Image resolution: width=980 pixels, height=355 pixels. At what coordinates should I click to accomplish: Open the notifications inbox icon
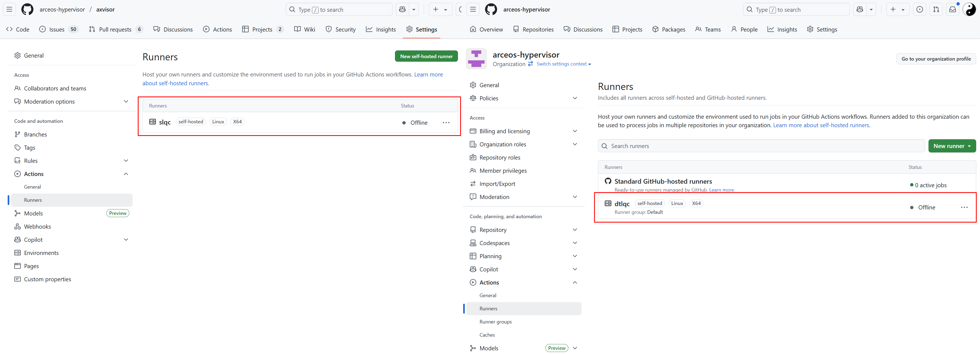click(952, 10)
